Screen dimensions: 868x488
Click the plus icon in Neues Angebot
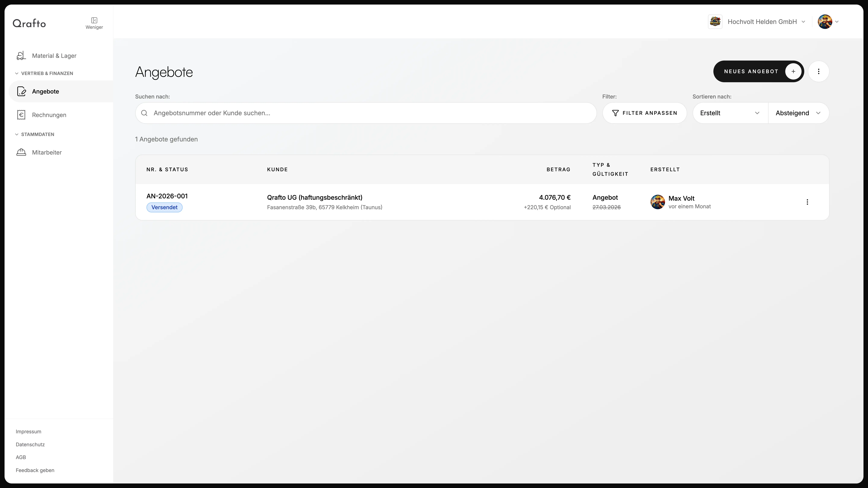pyautogui.click(x=793, y=71)
